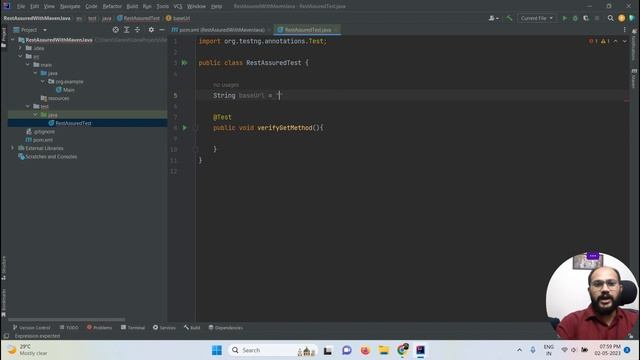Click the user account icon in toolbar
The image size is (640, 360).
(x=493, y=18)
